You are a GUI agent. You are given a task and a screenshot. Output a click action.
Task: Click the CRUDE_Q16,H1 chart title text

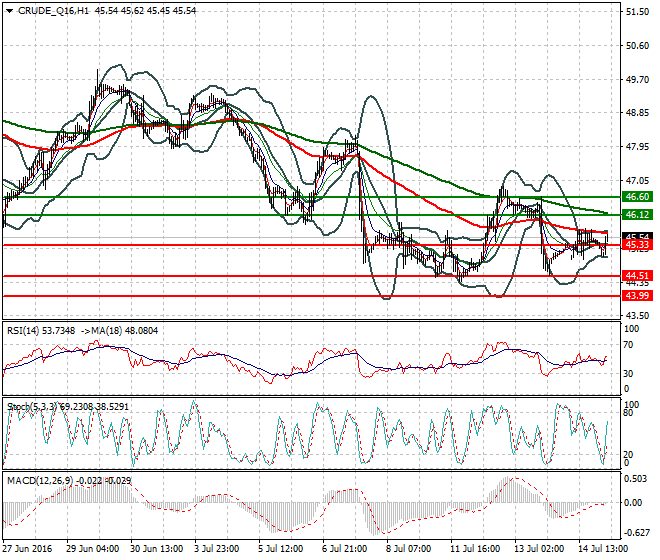tap(50, 11)
